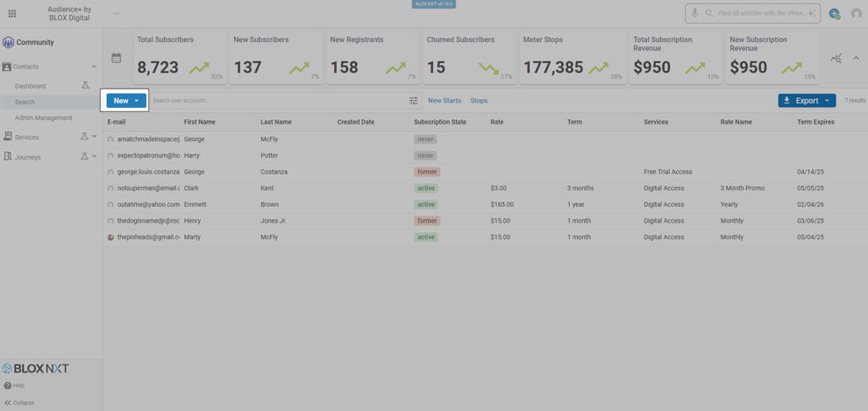Click the blue add notification icon
868x411 pixels.
(x=834, y=13)
